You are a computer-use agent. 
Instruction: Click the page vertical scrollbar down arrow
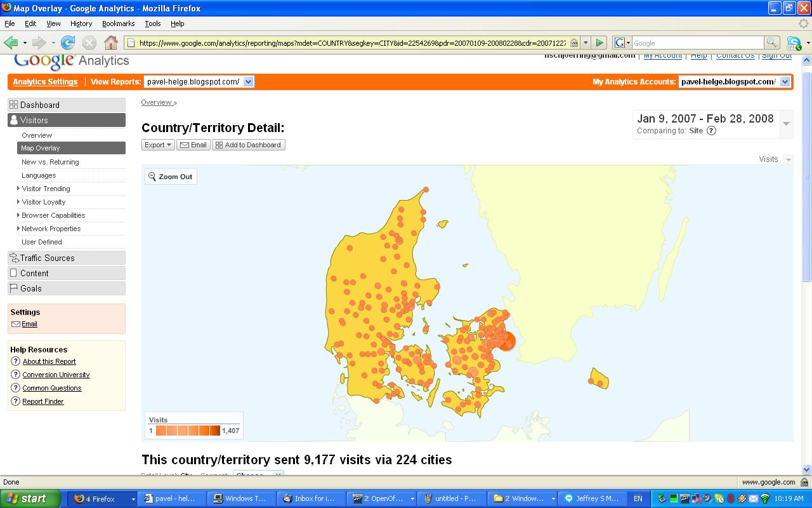pos(807,469)
